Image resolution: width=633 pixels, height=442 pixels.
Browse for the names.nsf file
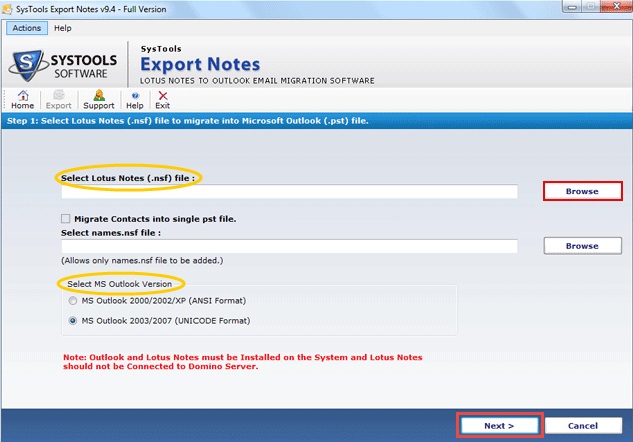tap(582, 246)
